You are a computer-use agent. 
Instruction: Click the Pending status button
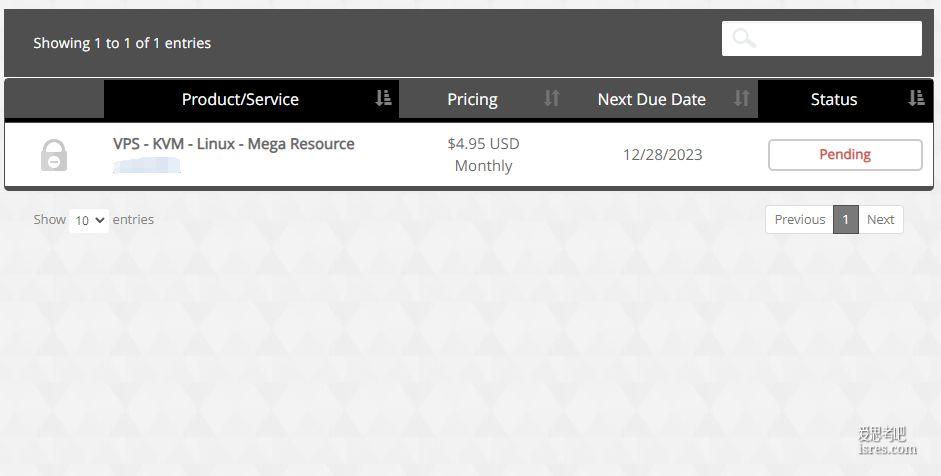pos(845,155)
